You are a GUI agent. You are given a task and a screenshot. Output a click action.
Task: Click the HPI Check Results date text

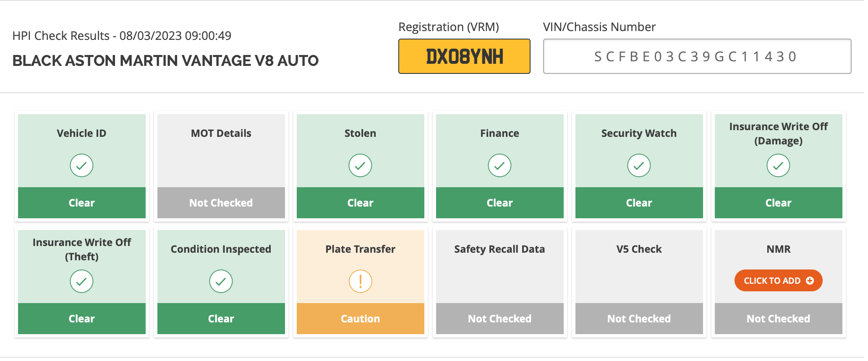click(122, 36)
